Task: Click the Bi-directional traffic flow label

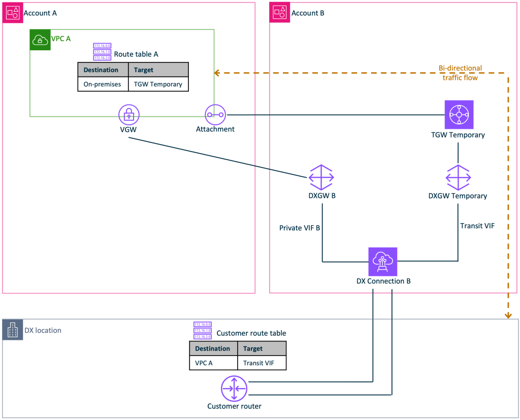Action: (x=460, y=72)
